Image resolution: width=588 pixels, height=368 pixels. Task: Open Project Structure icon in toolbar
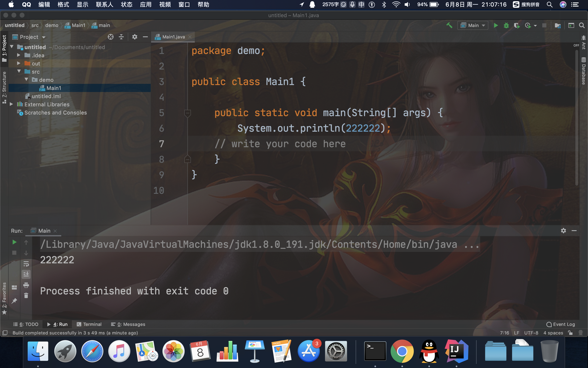point(558,25)
